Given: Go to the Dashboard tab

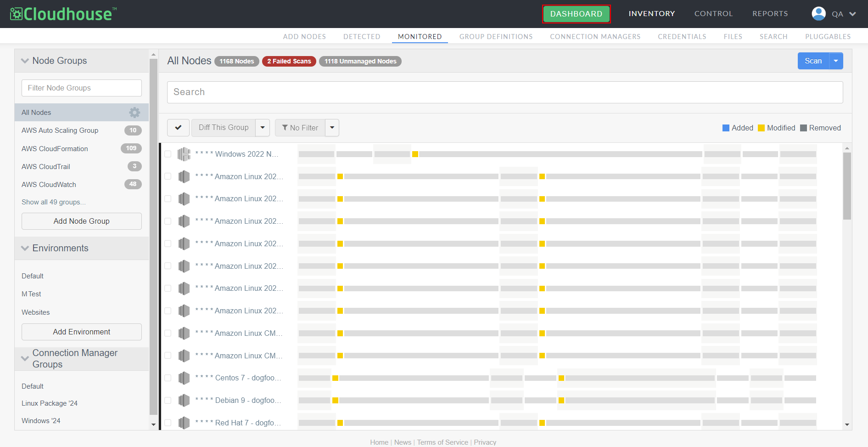Looking at the screenshot, I should click(x=577, y=14).
